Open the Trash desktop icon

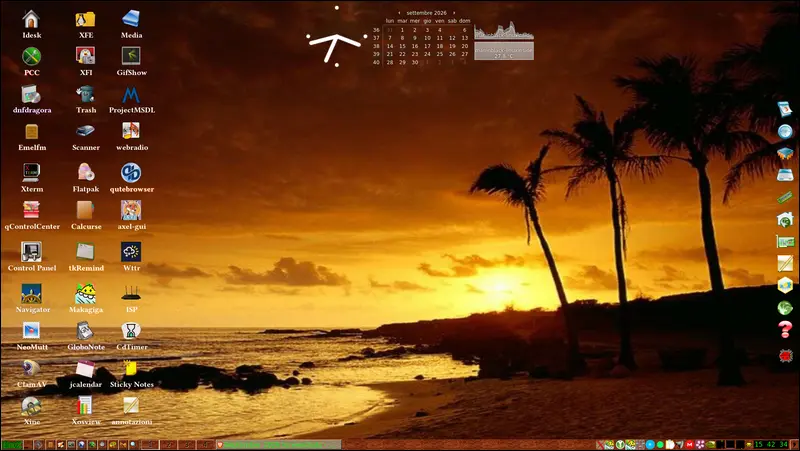click(85, 94)
